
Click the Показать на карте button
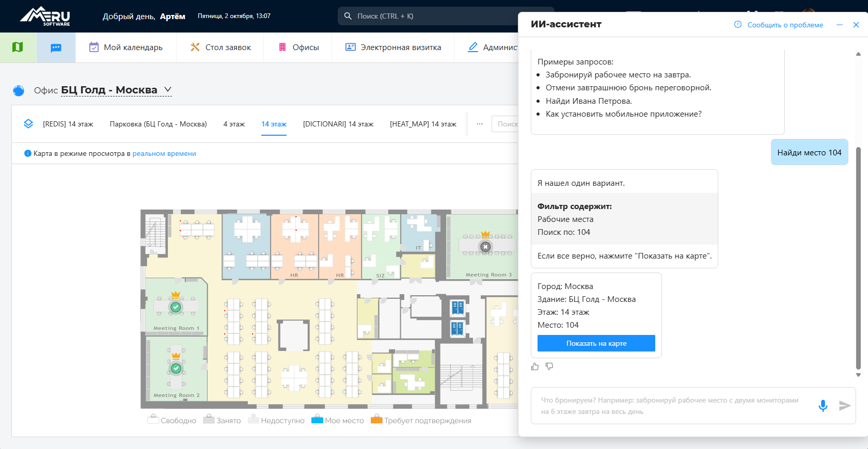[x=596, y=343]
